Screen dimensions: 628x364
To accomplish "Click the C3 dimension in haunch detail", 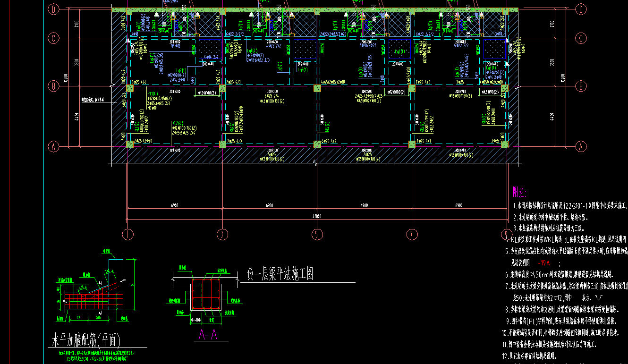I will click(78, 318).
